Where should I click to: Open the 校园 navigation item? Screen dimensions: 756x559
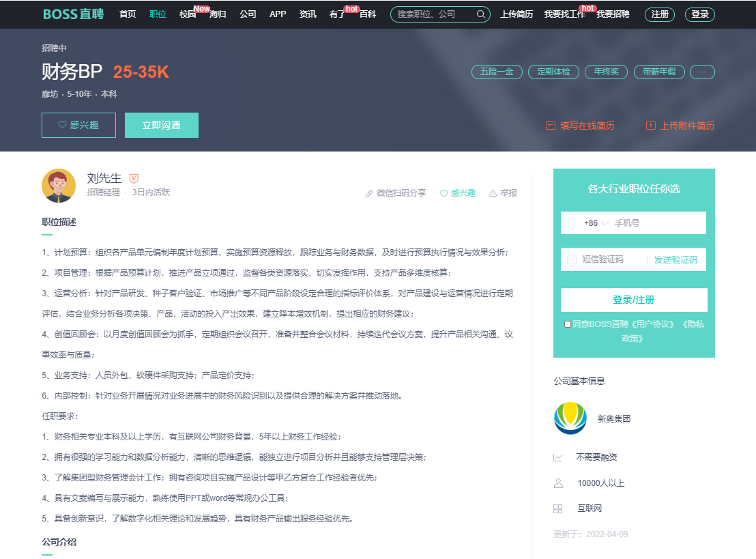coord(188,14)
